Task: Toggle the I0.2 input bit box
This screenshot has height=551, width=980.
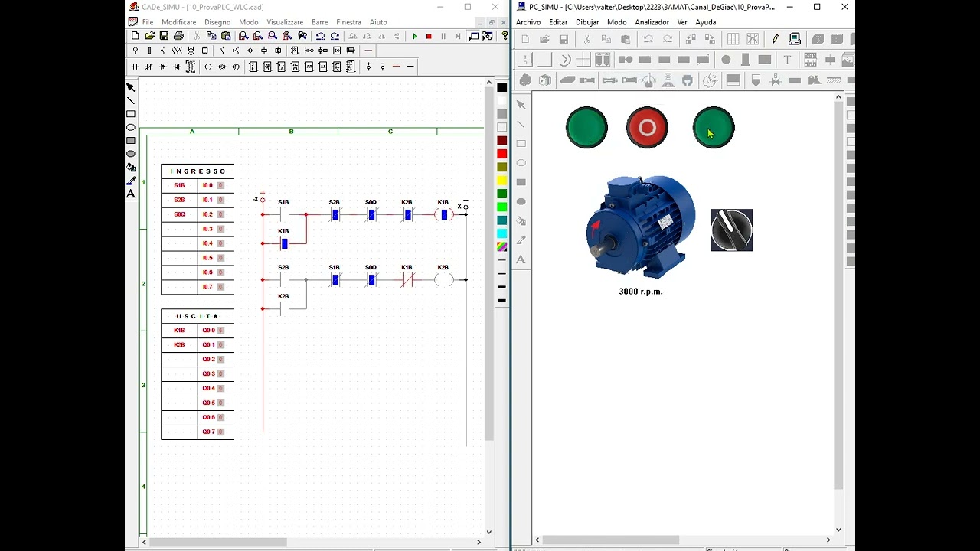Action: point(220,214)
